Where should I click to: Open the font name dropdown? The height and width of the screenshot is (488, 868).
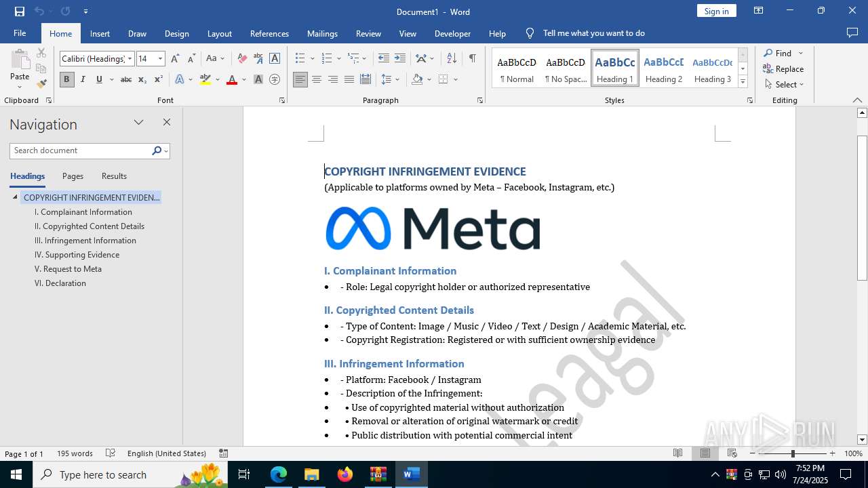(130, 59)
